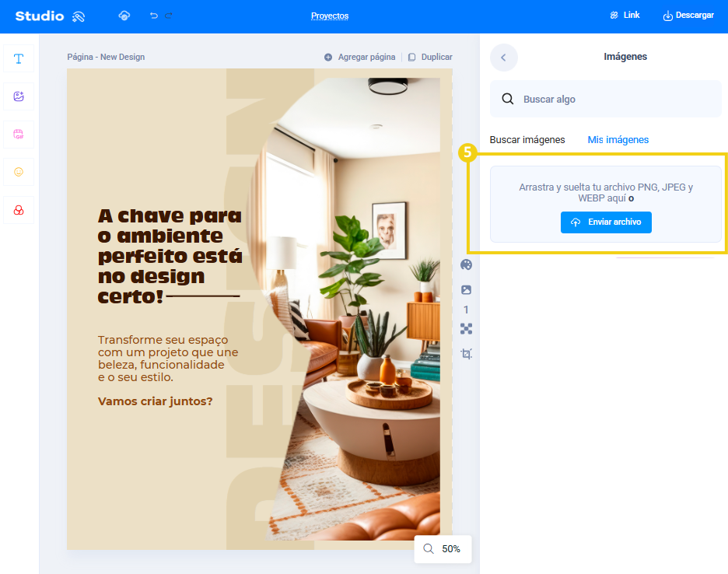Open the emoji stickers tool
The image size is (728, 574).
click(19, 173)
